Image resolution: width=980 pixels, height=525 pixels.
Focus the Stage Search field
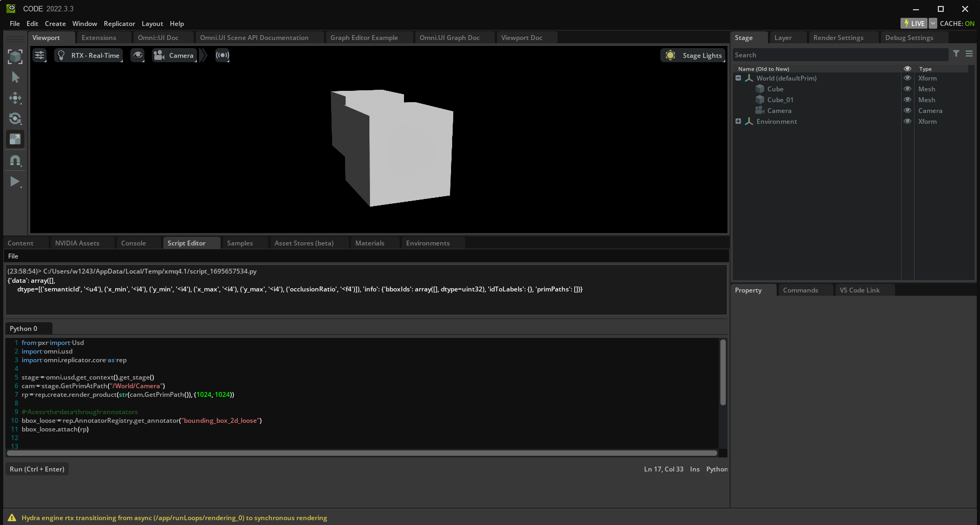[840, 55]
